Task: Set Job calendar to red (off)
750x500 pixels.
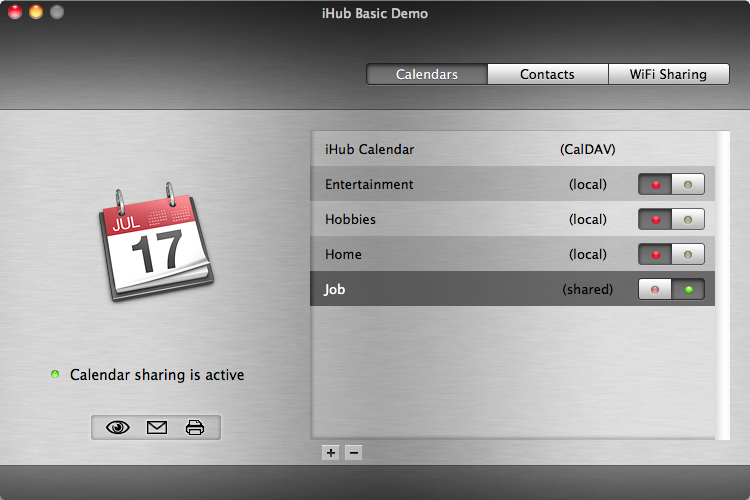Action: (x=655, y=289)
